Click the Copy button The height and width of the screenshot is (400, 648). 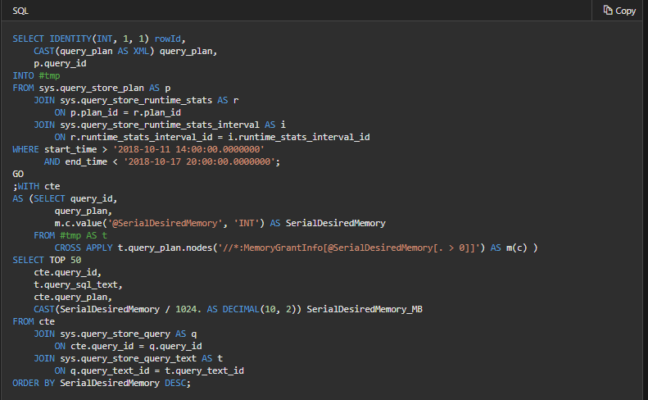(619, 10)
